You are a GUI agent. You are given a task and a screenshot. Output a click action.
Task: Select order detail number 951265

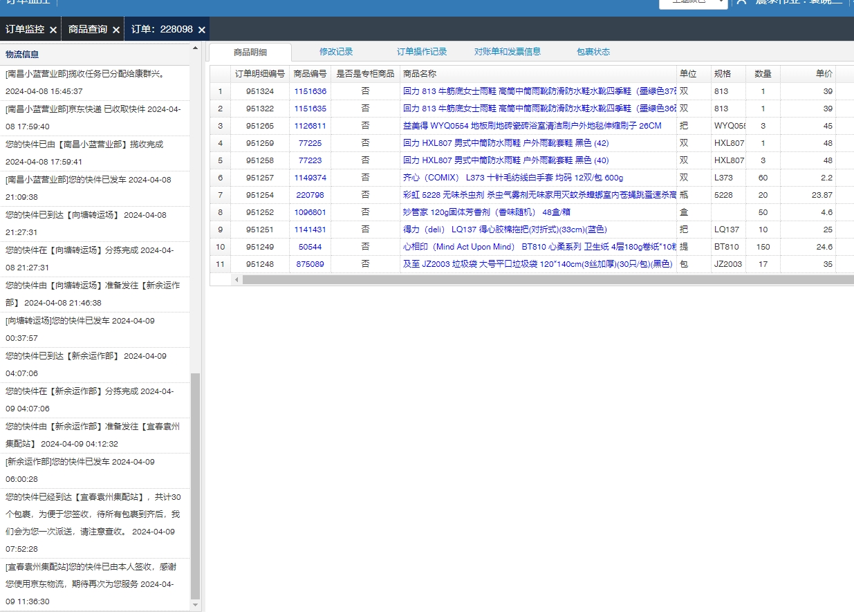260,126
